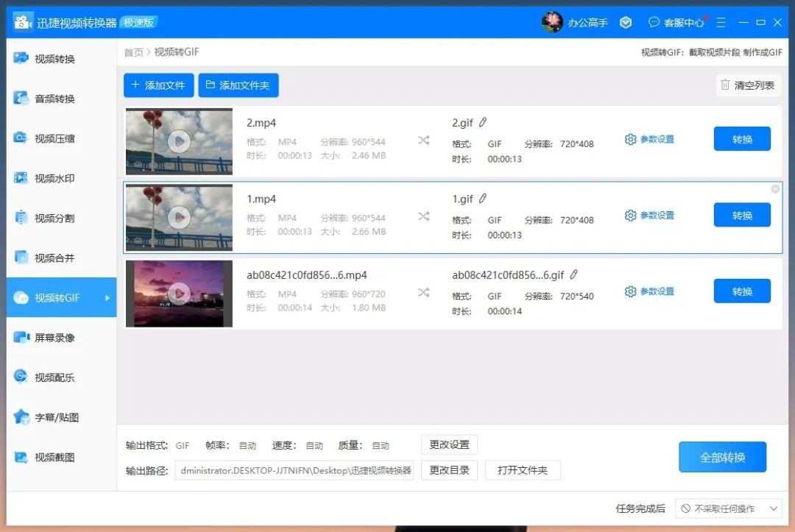795x532 pixels.
Task: Click the 2.46 MB file size value
Action: 369,155
